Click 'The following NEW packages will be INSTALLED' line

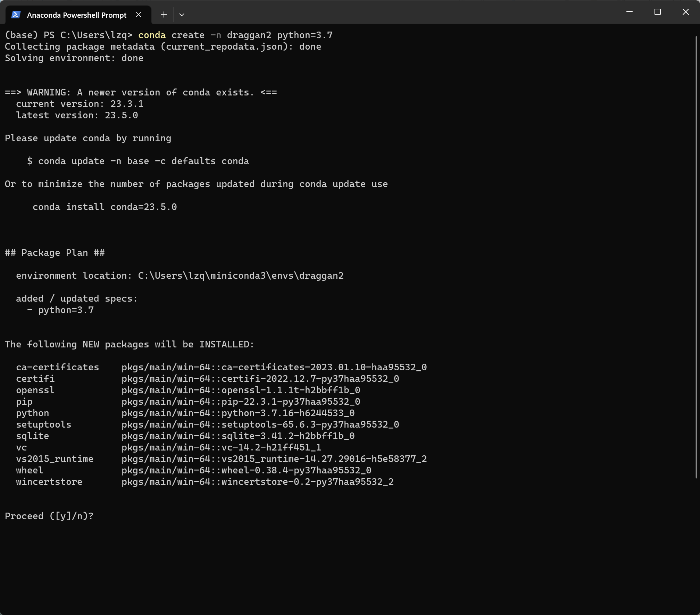point(130,344)
